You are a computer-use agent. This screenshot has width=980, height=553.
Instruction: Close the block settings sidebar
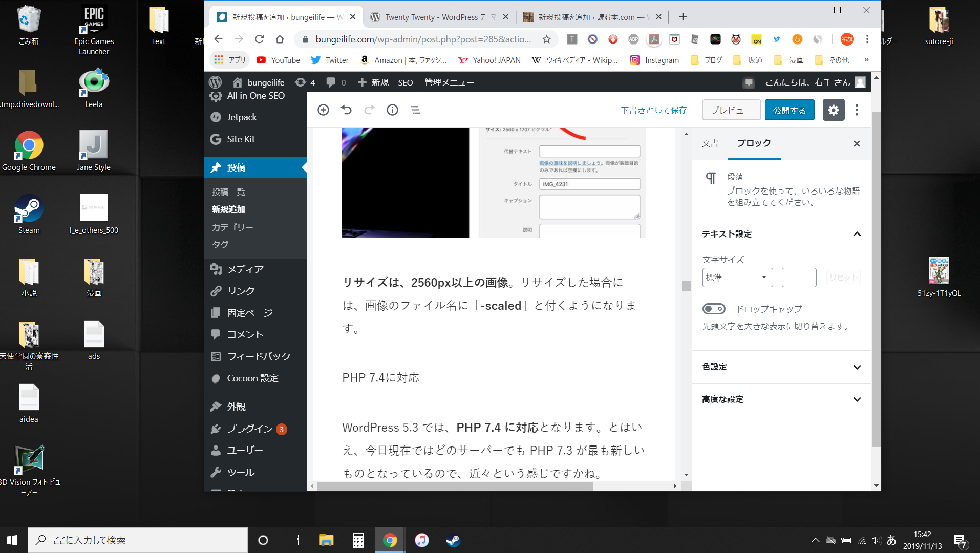coord(857,144)
